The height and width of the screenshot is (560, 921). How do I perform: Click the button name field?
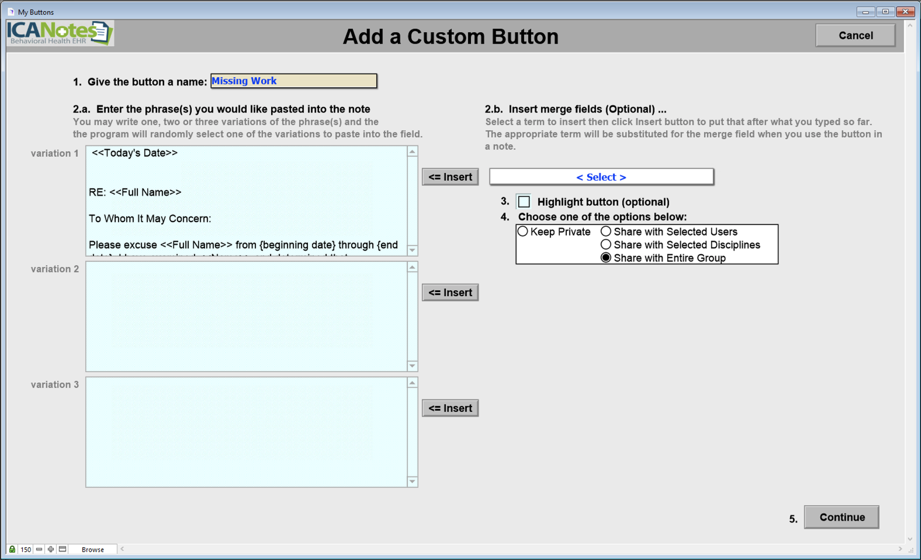point(293,81)
